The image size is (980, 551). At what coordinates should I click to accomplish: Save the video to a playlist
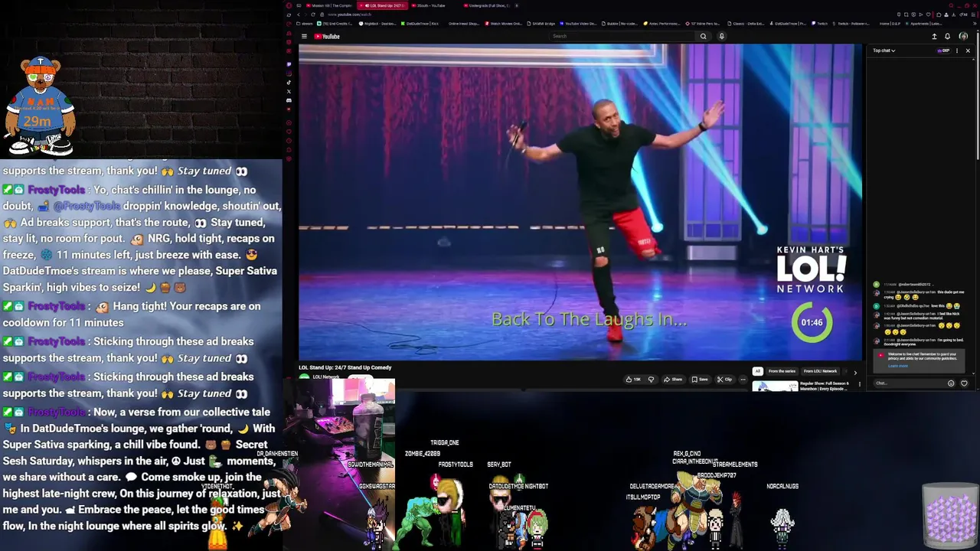(x=700, y=380)
